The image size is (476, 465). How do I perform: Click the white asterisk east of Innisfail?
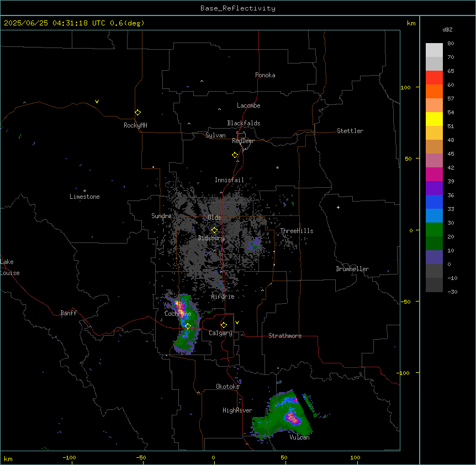coord(277,167)
